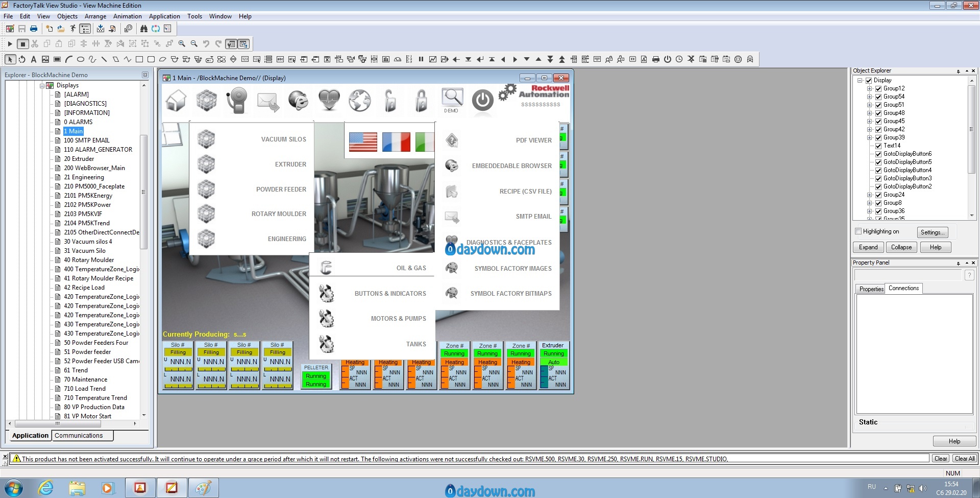Uncheck the top-level Display checkbox
The image size is (980, 498).
(869, 81)
